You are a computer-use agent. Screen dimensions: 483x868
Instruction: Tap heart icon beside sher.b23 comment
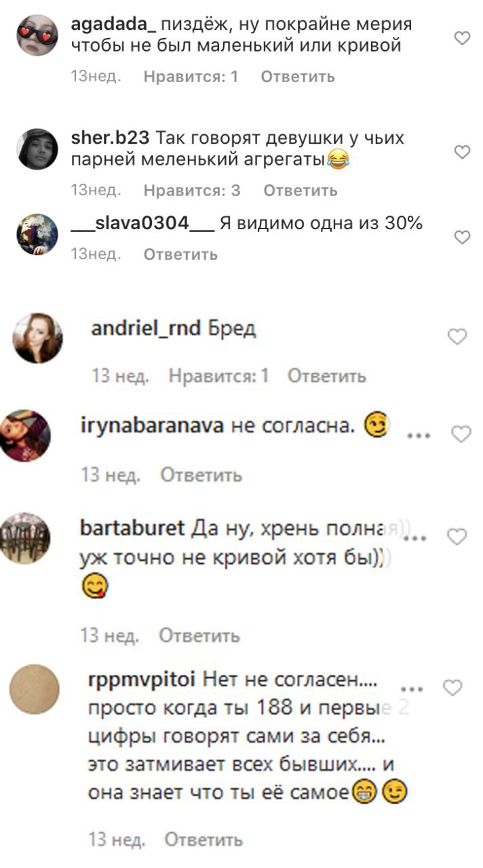tap(462, 153)
